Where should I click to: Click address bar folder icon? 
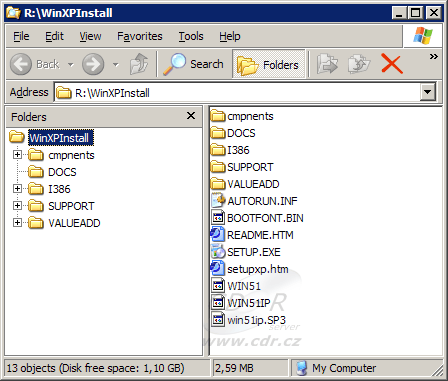pyautogui.click(x=63, y=92)
